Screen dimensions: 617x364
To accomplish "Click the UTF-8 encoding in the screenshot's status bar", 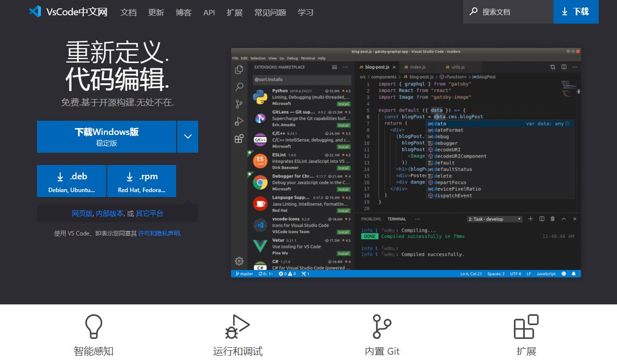I will [x=515, y=274].
